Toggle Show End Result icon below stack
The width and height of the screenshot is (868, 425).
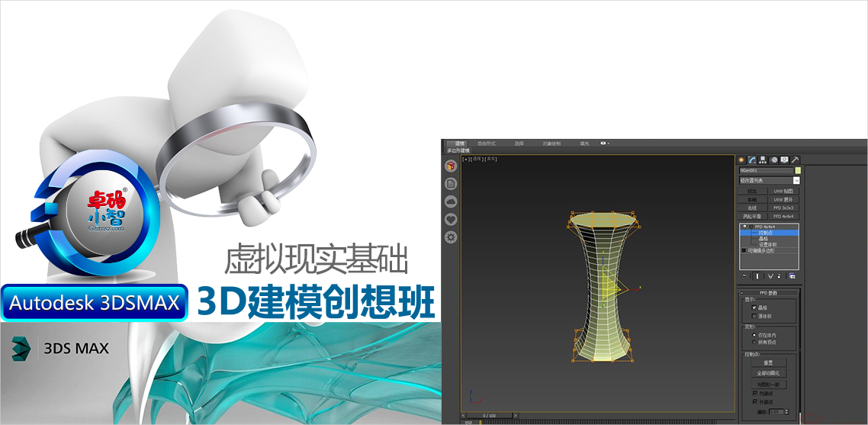(757, 276)
